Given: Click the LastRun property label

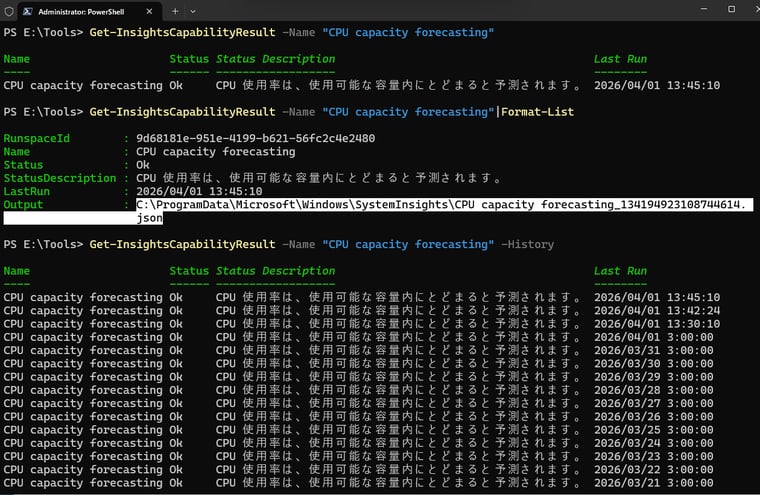Looking at the screenshot, I should (27, 192).
